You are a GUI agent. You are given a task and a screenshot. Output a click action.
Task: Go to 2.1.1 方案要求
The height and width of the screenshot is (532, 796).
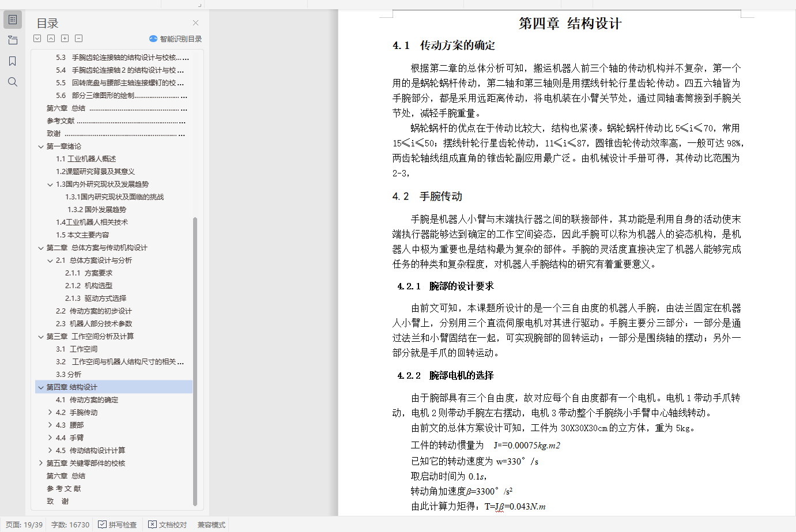tap(89, 273)
